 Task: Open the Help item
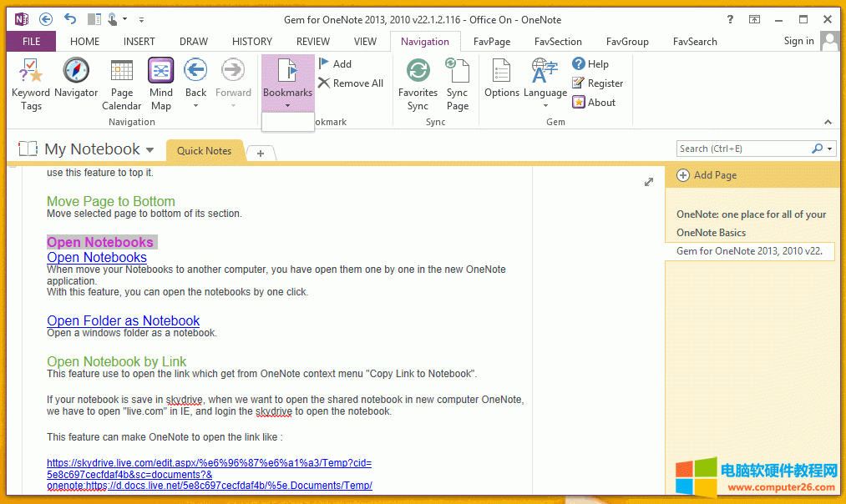point(590,64)
